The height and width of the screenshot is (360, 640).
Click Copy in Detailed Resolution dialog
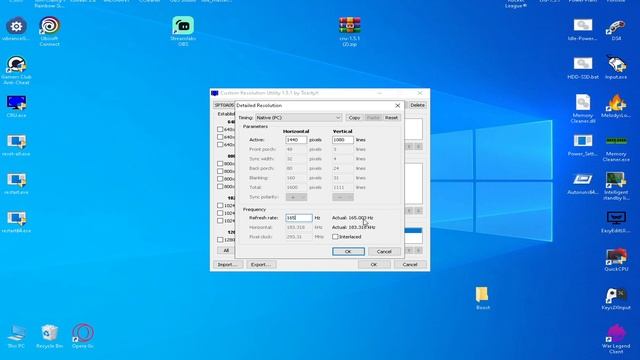[354, 118]
